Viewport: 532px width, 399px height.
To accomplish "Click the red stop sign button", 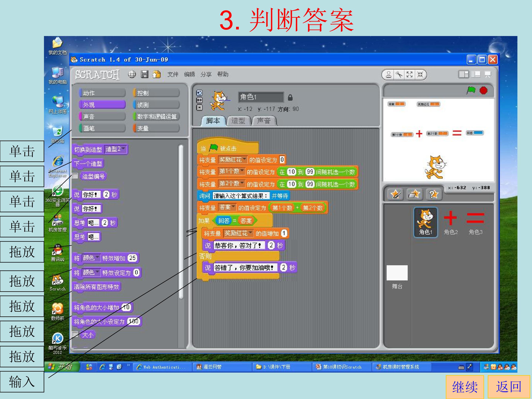I will pyautogui.click(x=483, y=91).
